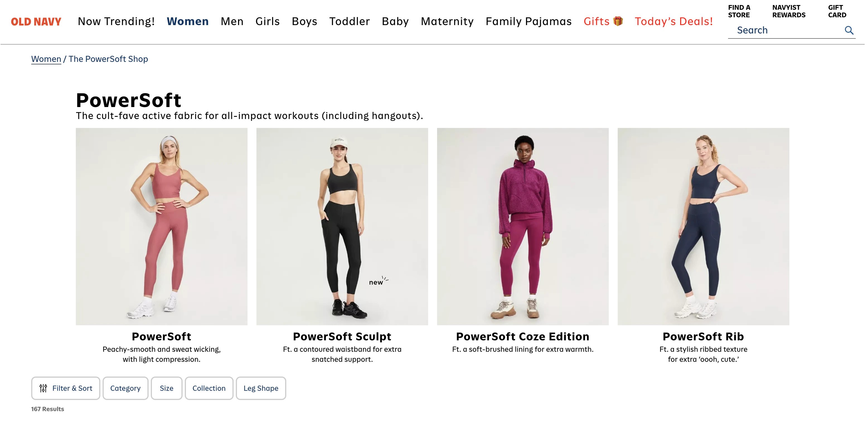Select the pink PowerSoft model image
This screenshot has height=422, width=868.
tap(161, 226)
